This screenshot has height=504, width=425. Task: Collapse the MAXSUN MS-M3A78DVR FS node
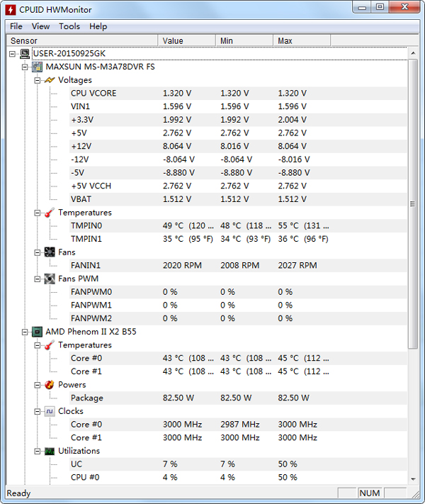(25, 67)
